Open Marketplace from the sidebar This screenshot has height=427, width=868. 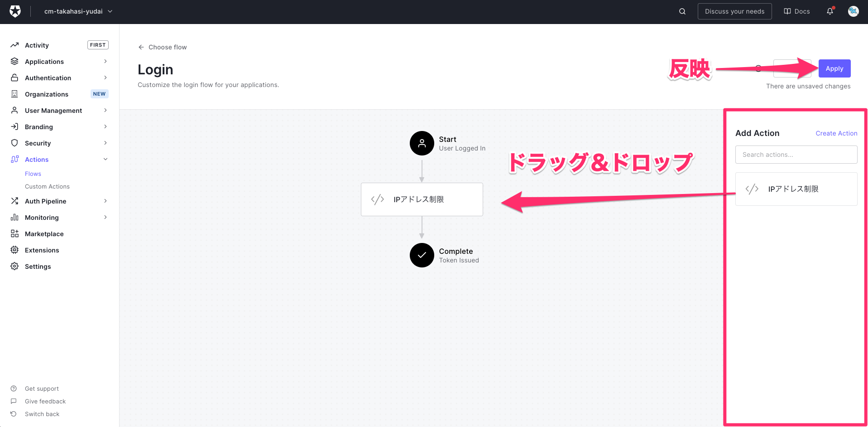(x=44, y=233)
